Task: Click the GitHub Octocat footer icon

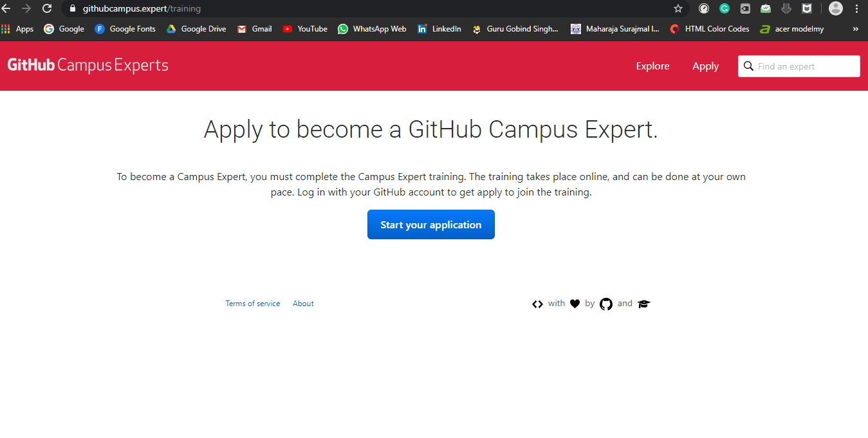Action: (606, 304)
